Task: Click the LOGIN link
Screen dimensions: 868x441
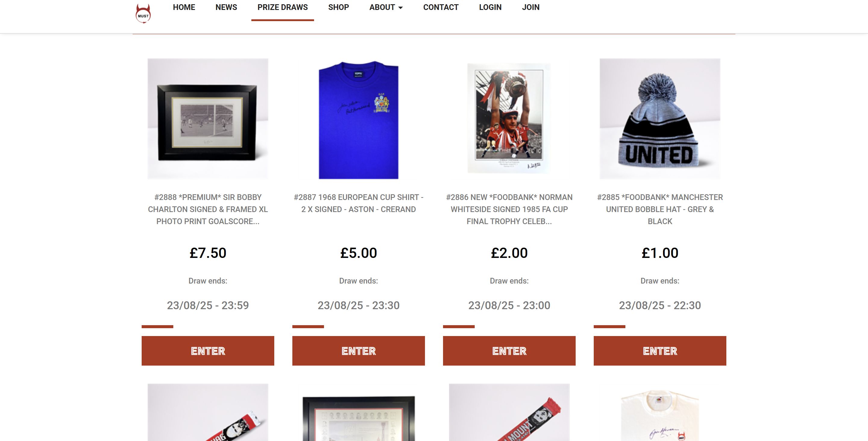Action: click(490, 7)
